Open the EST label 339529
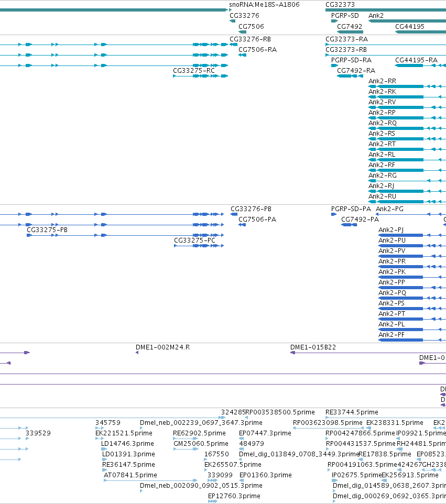The height and width of the screenshot is (504, 446). click(38, 433)
